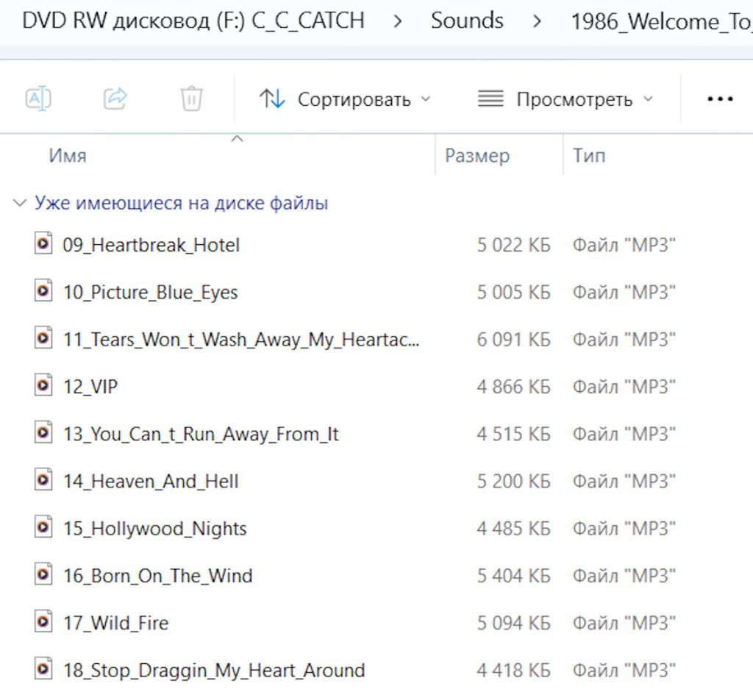Image resolution: width=753 pixels, height=700 pixels.
Task: Click MP3 icon of 13_You_Can_t_Run_Away_From_It
Action: (x=43, y=432)
